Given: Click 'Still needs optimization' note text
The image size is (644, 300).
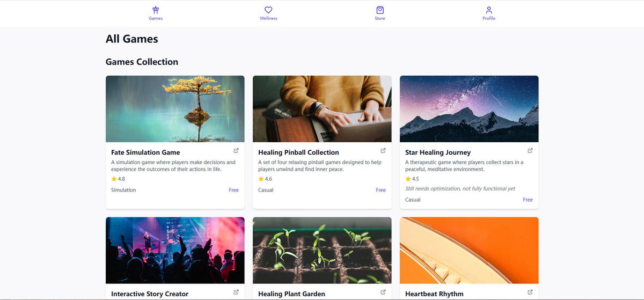Looking at the screenshot, I should click(460, 189).
